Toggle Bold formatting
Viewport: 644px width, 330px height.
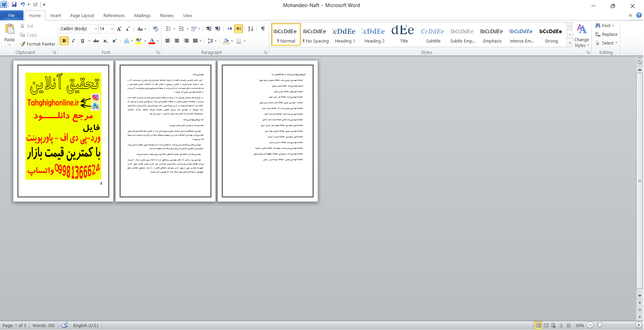coord(64,41)
